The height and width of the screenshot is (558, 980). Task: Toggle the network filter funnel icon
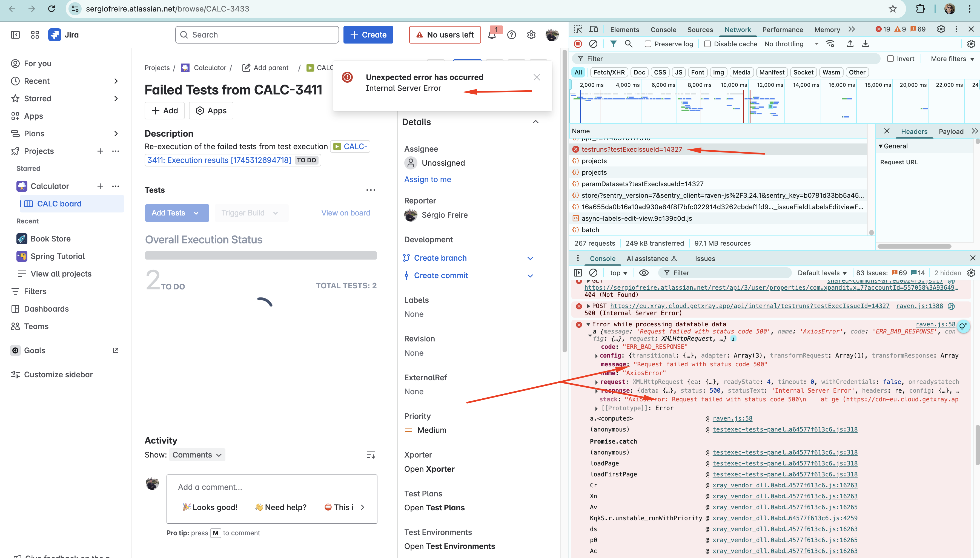click(613, 44)
